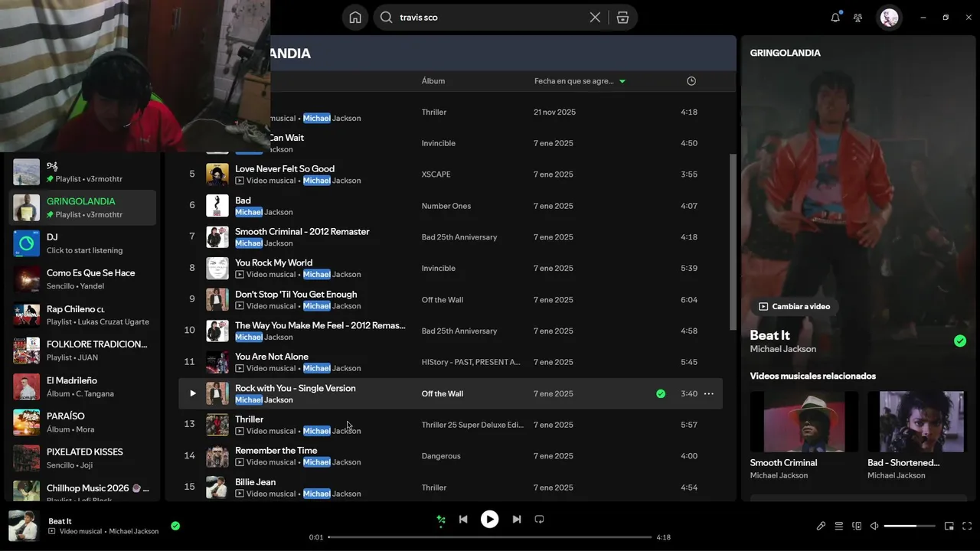Screen dimensions: 980x551
Task: Toggle saved check on Rock with You row
Action: click(x=661, y=393)
